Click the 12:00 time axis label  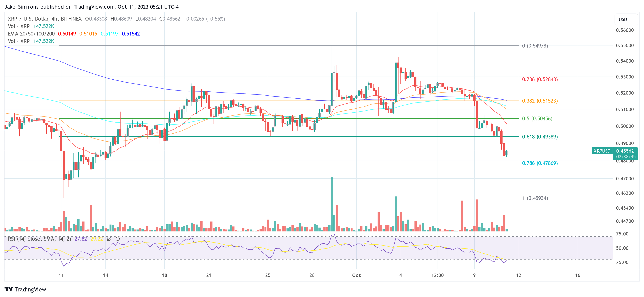(438, 275)
